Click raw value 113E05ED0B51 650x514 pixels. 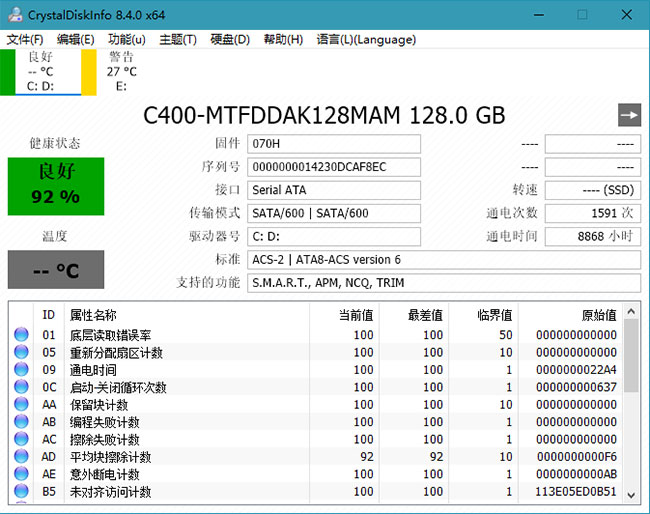[576, 492]
